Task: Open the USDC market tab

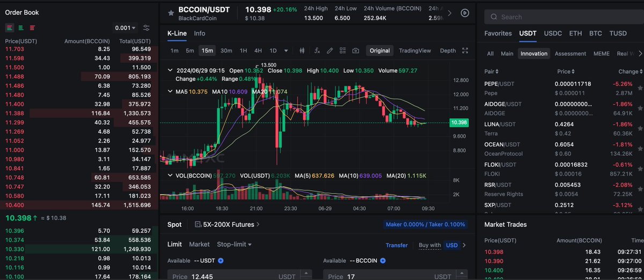Action: click(552, 33)
